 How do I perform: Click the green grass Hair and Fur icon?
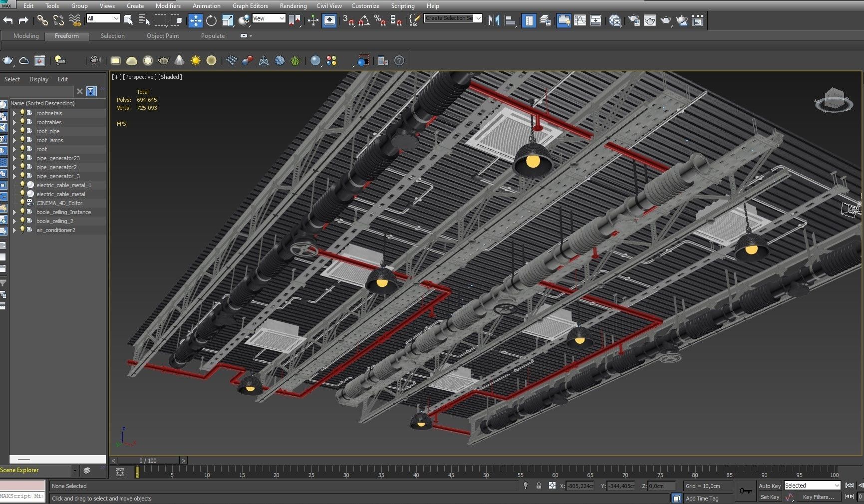click(x=295, y=61)
